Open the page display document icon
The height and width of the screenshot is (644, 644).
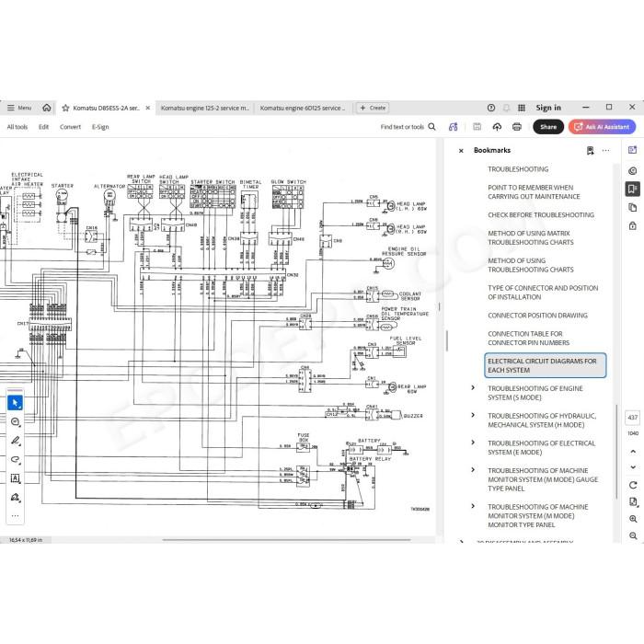[633, 502]
